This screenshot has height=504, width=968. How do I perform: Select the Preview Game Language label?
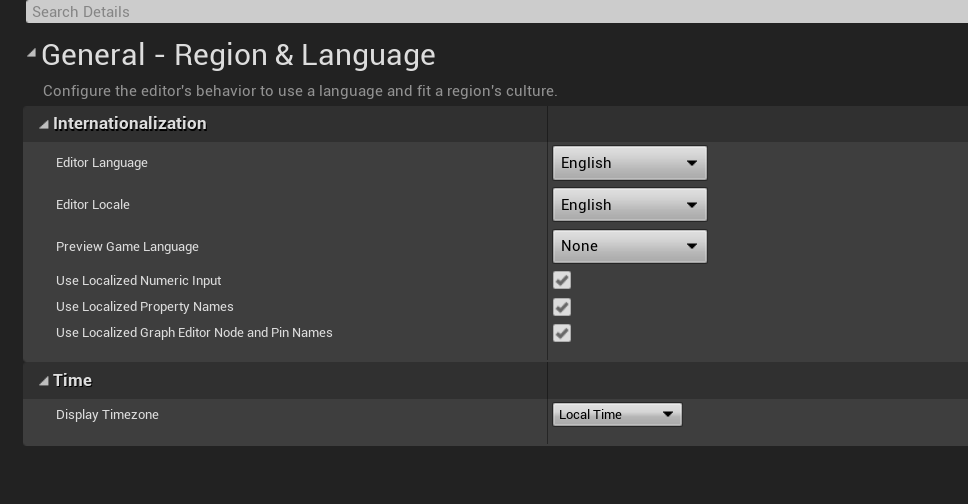(x=127, y=246)
